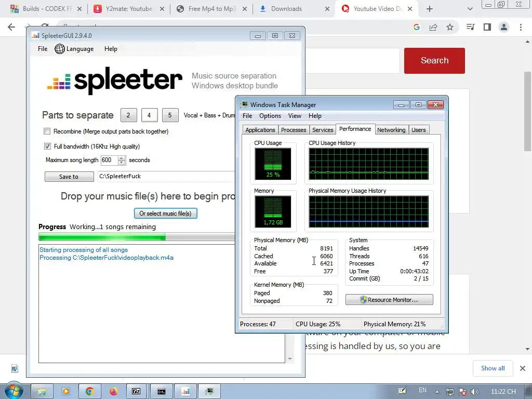Click the Spleeter green progress bar
Viewport: 532px width, 399px height.
[x=137, y=237]
